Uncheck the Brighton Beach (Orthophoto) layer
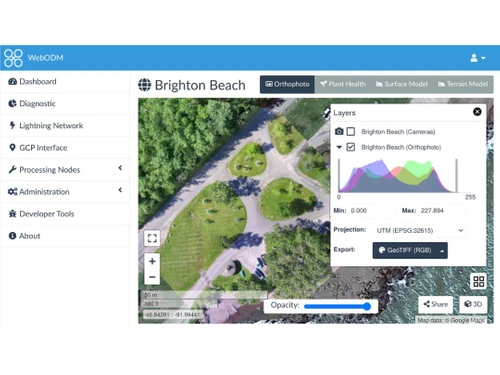Viewport: 500px width, 375px height. coord(351,147)
